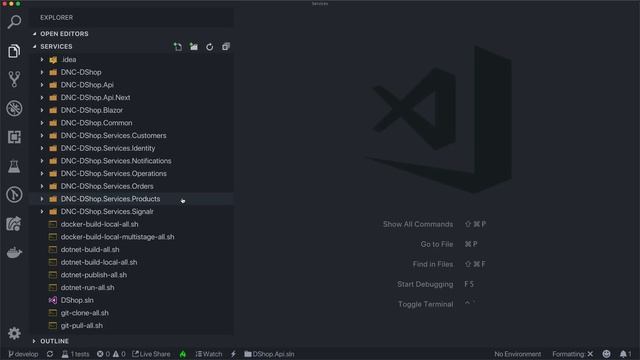
Task: Click the Watch item in status bar
Action: click(209, 354)
